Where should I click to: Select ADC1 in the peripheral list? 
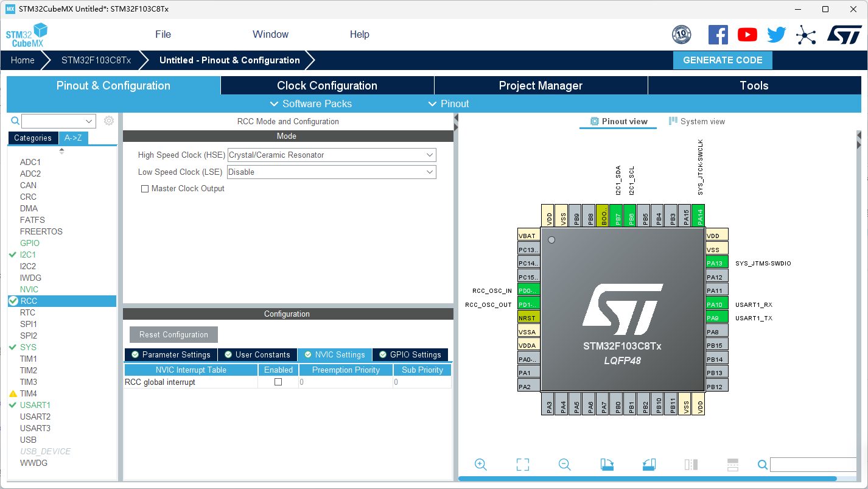(x=30, y=162)
